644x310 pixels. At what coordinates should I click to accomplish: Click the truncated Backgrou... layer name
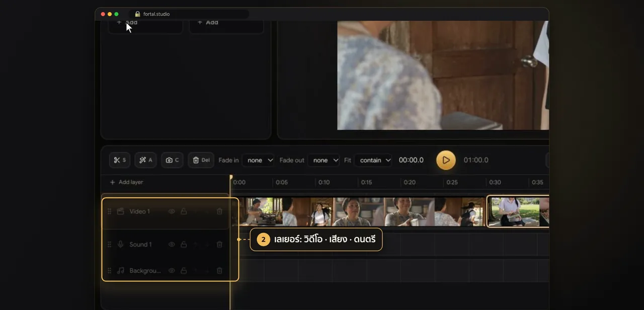[x=145, y=270]
